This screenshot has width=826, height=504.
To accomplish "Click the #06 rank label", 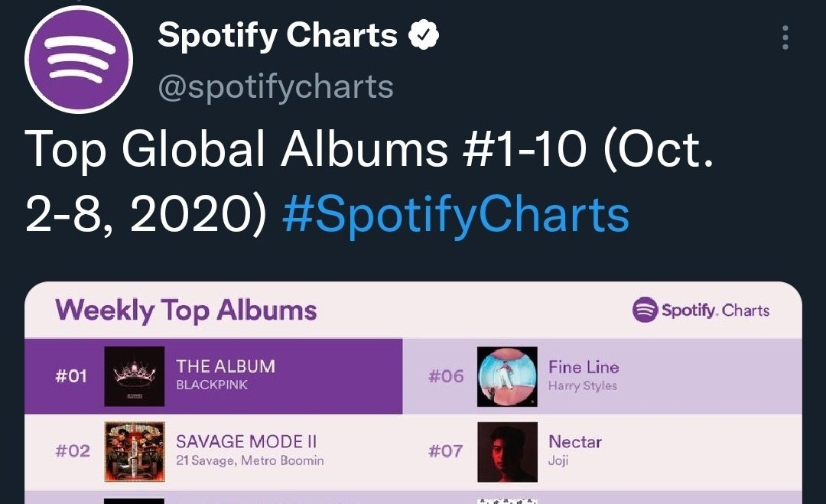I will [446, 376].
